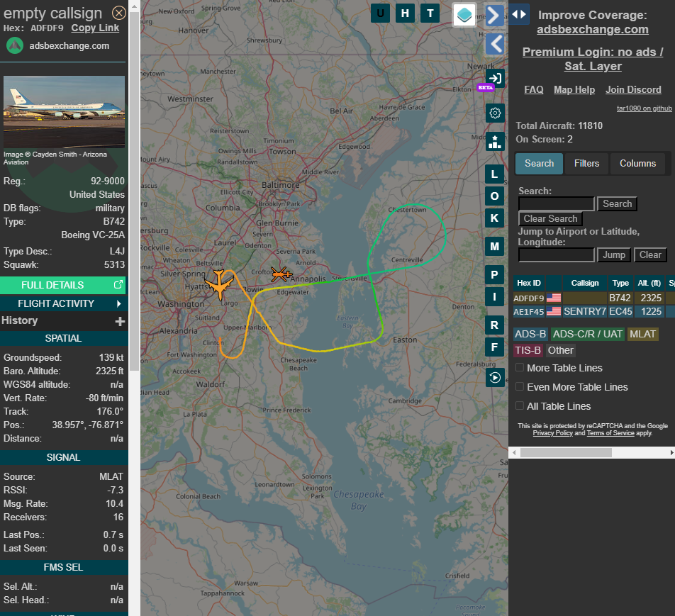Click the Air Force One aircraft photo

tap(64, 112)
